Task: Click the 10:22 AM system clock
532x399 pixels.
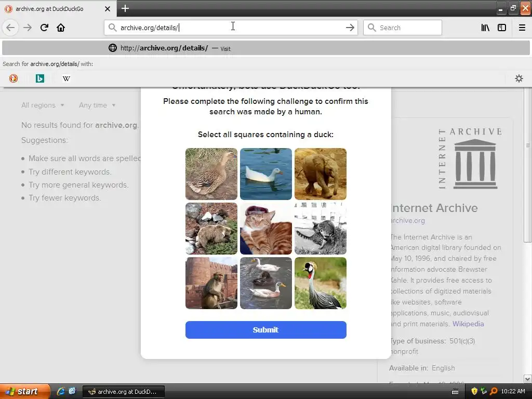Action: (513, 392)
